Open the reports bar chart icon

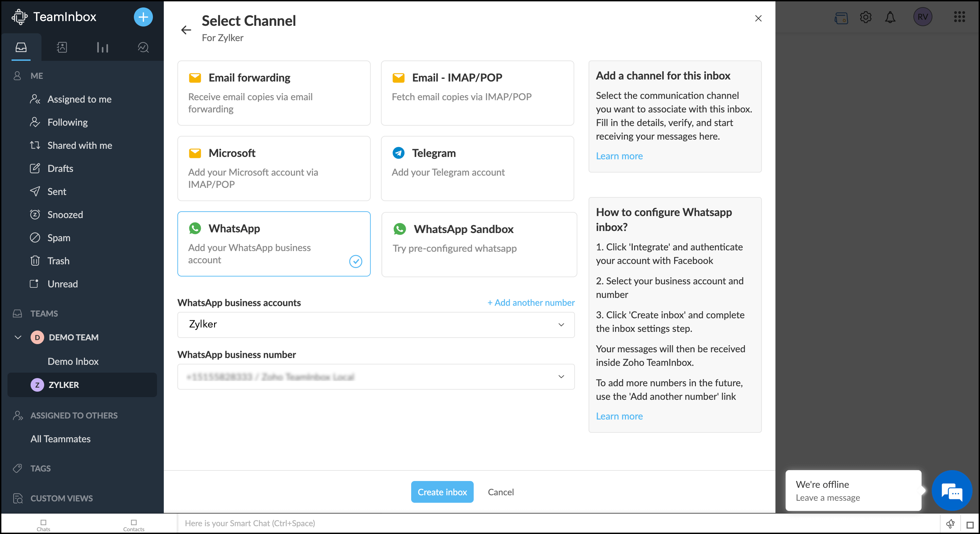pos(102,47)
